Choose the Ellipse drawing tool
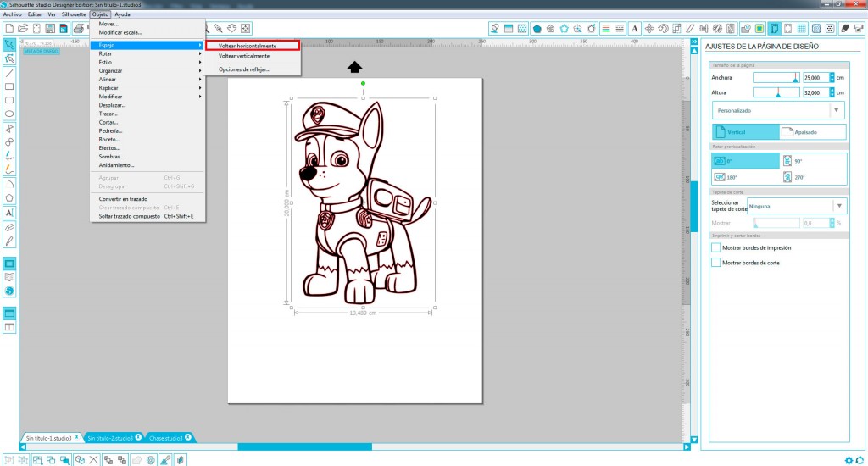This screenshot has width=868, height=466. [x=9, y=114]
